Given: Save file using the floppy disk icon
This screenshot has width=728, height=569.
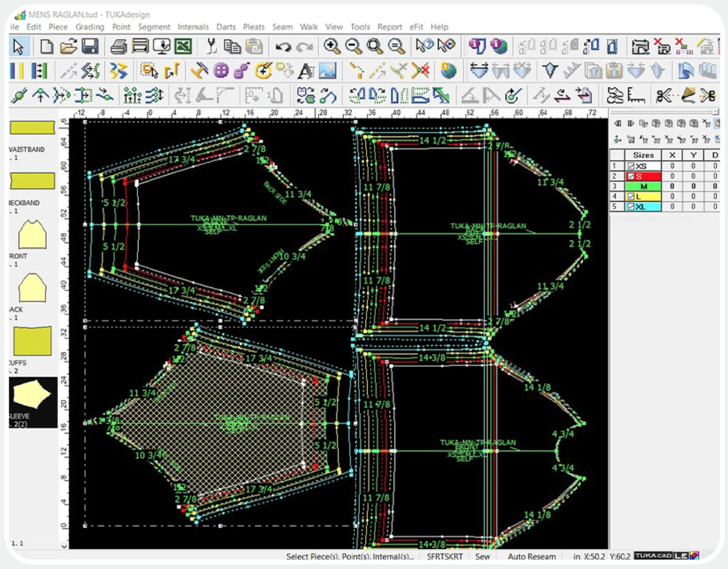Looking at the screenshot, I should pyautogui.click(x=90, y=47).
